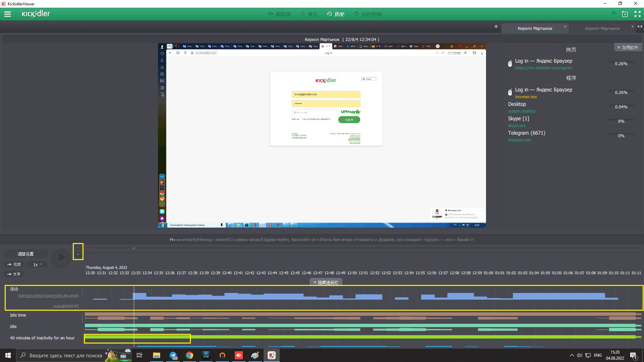The image size is (644, 362).
Task: Open the taskbar clock showing 15:20
Action: point(615,355)
